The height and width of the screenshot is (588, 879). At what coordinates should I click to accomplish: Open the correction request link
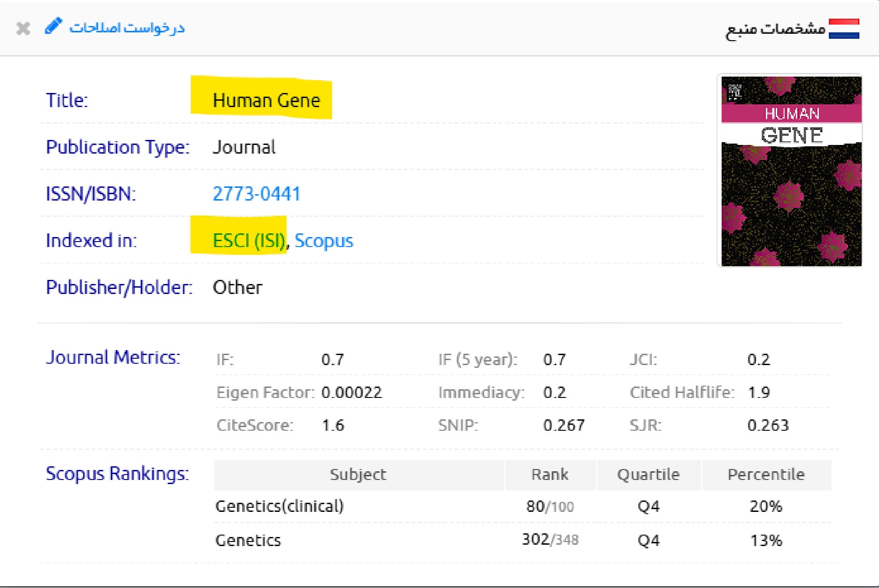(x=127, y=28)
